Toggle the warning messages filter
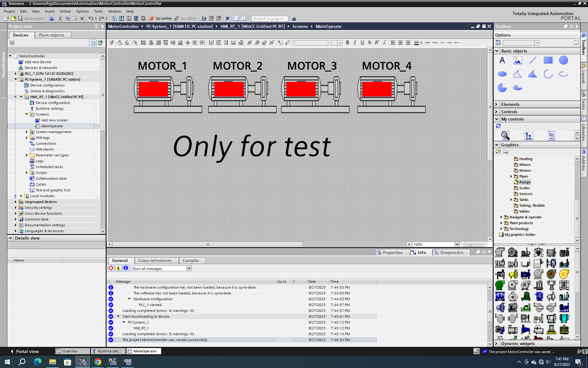This screenshot has width=588, height=368. tap(118, 268)
